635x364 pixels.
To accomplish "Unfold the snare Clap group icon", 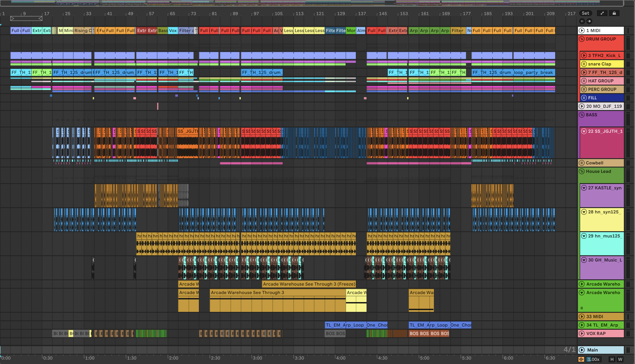I will (x=584, y=64).
